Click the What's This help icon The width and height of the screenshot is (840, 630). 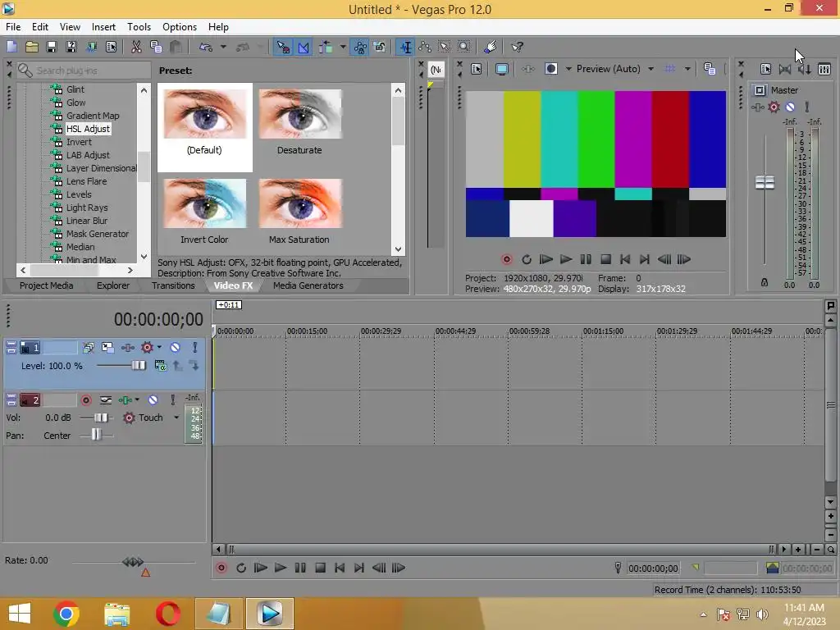[517, 47]
